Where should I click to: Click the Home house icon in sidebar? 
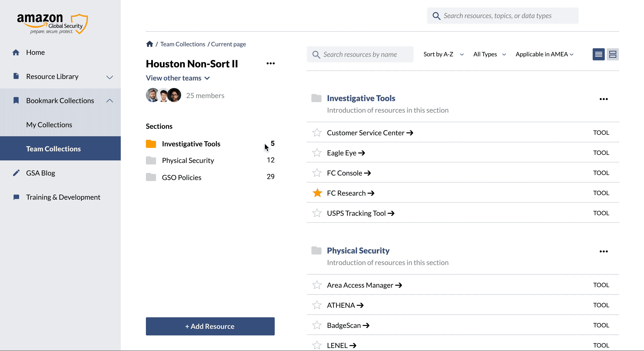pyautogui.click(x=16, y=52)
